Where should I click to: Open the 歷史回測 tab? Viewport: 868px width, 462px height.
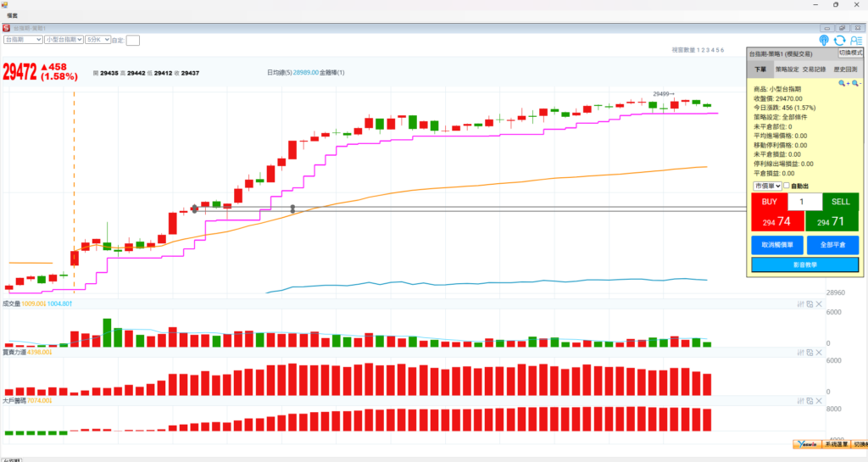[x=845, y=70]
